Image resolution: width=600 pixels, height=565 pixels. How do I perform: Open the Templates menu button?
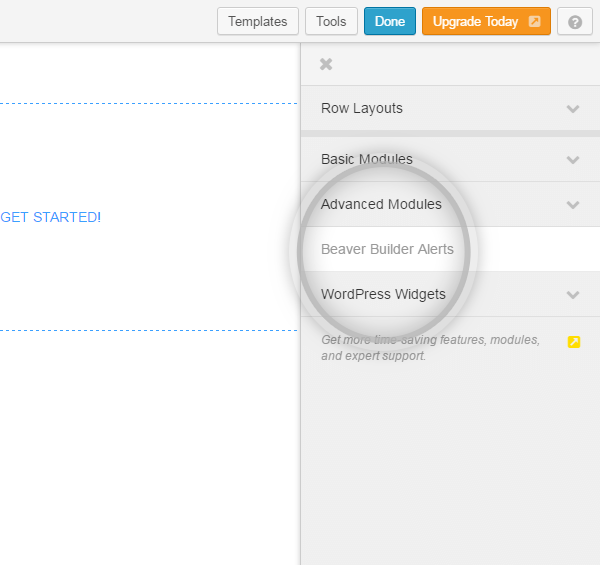pyautogui.click(x=258, y=21)
